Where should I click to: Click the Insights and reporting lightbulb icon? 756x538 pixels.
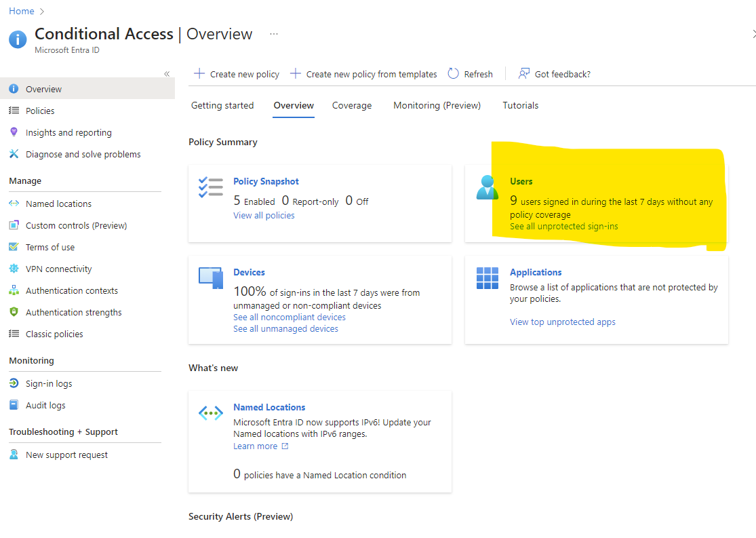click(x=14, y=132)
